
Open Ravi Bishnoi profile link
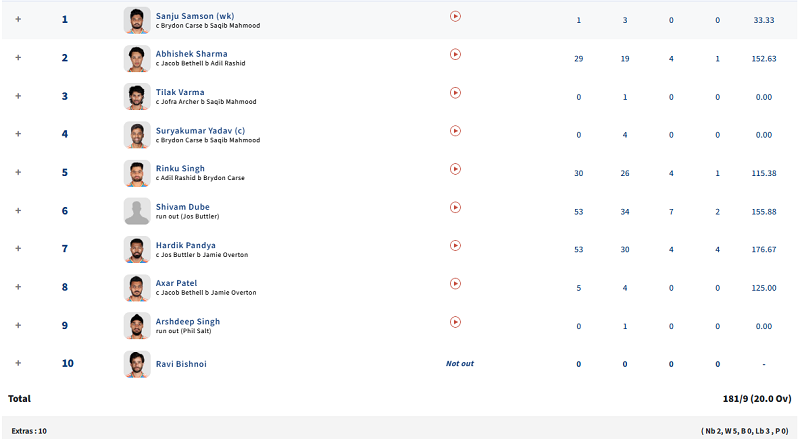pyautogui.click(x=181, y=364)
